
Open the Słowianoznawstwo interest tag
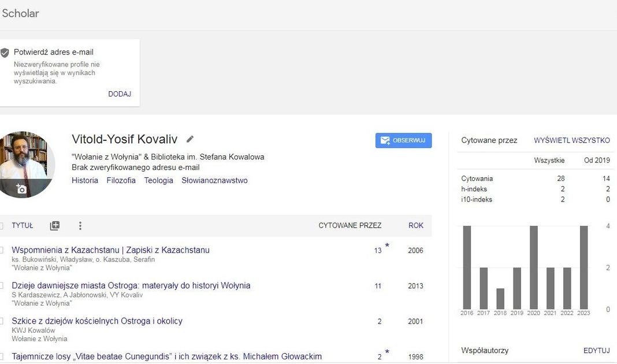(214, 181)
